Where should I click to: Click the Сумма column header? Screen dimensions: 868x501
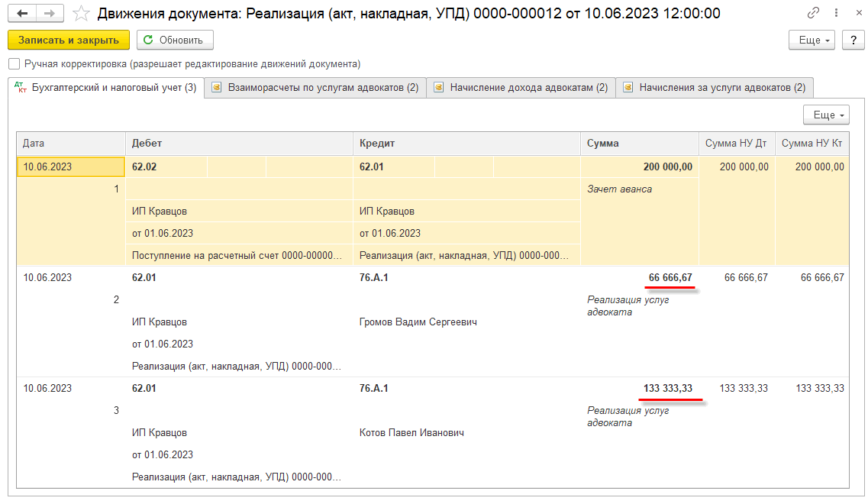pyautogui.click(x=639, y=143)
